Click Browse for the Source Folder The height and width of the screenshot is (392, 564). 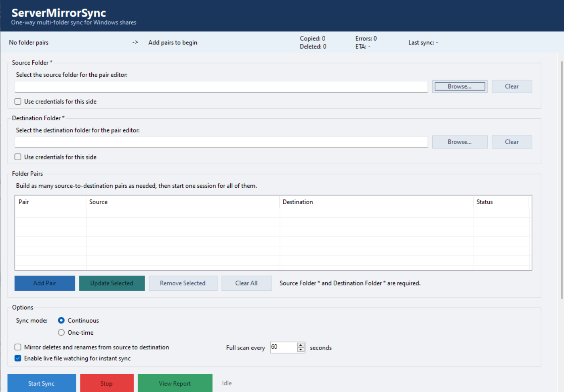tap(460, 86)
